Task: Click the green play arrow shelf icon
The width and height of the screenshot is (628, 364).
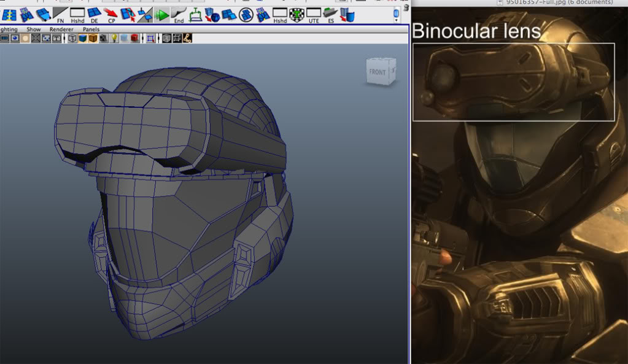Action: [162, 15]
